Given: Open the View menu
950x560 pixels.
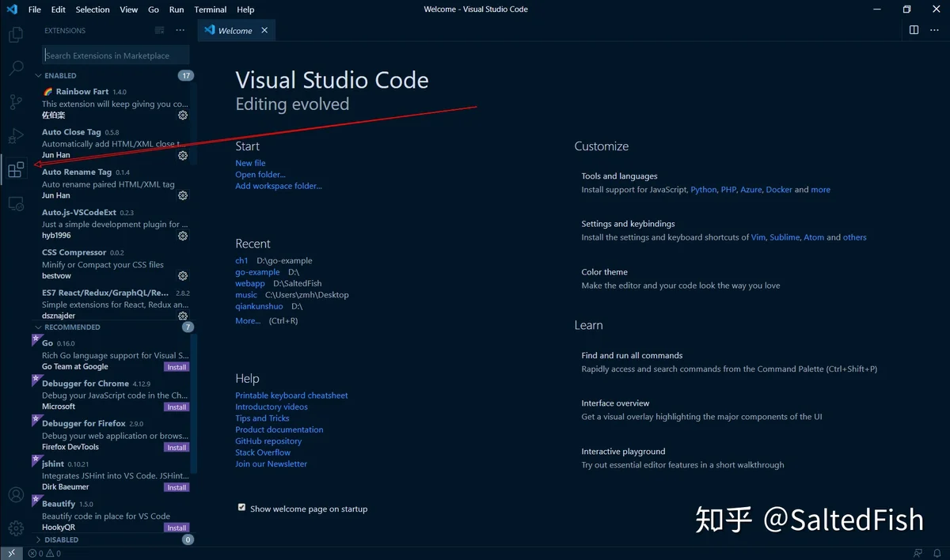Looking at the screenshot, I should [129, 9].
